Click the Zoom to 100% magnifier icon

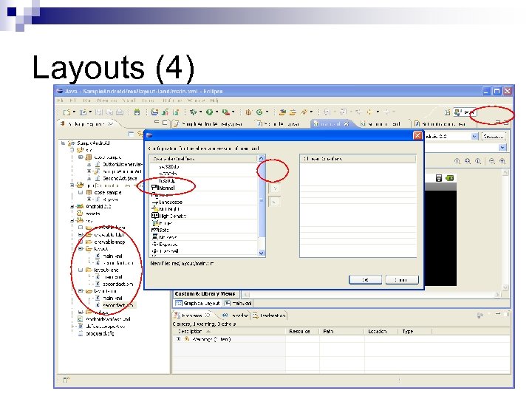tap(478, 161)
